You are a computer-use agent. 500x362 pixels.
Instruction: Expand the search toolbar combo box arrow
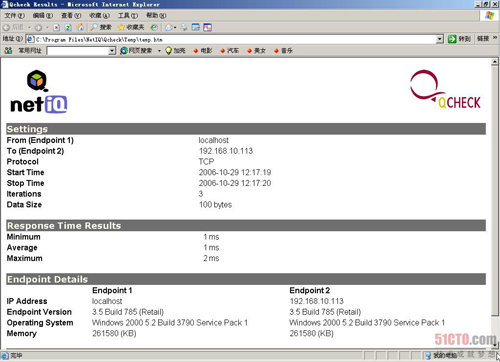[112, 51]
